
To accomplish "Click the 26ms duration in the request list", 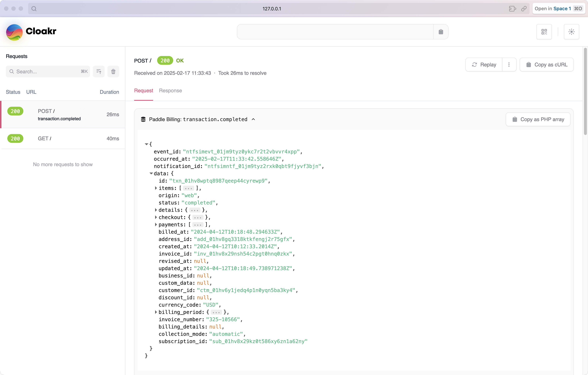I will [x=113, y=114].
